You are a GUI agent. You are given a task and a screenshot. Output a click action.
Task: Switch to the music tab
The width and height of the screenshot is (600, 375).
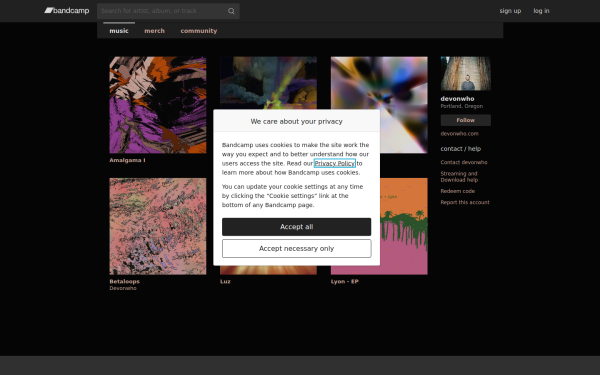[x=119, y=31]
